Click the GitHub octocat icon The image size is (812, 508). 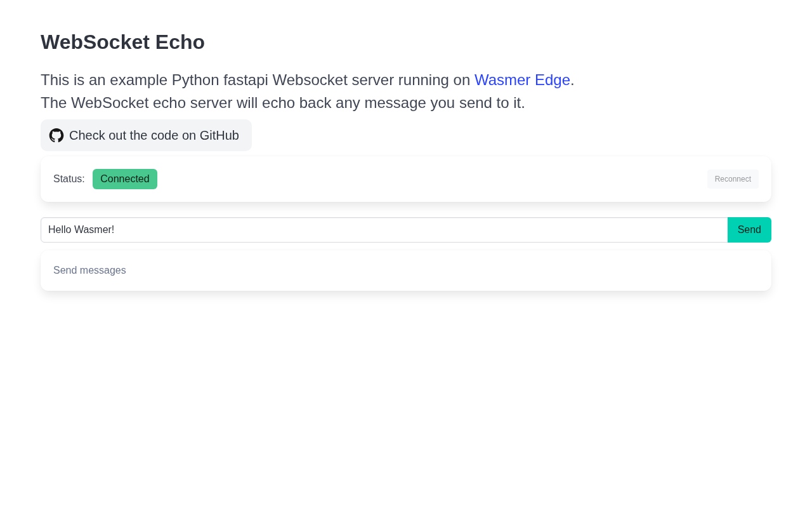coord(56,135)
